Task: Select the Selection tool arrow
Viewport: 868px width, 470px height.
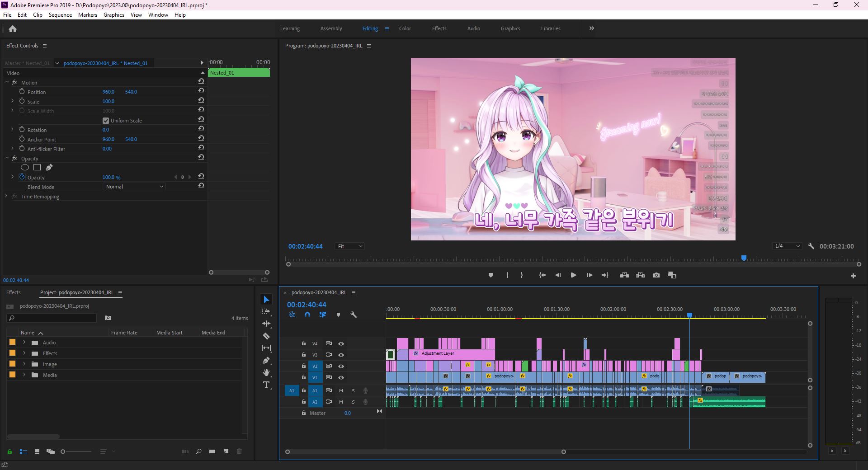Action: [266, 300]
